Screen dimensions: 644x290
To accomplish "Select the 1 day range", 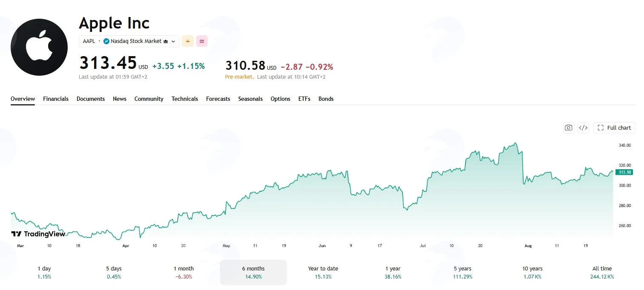I will pyautogui.click(x=44, y=272).
